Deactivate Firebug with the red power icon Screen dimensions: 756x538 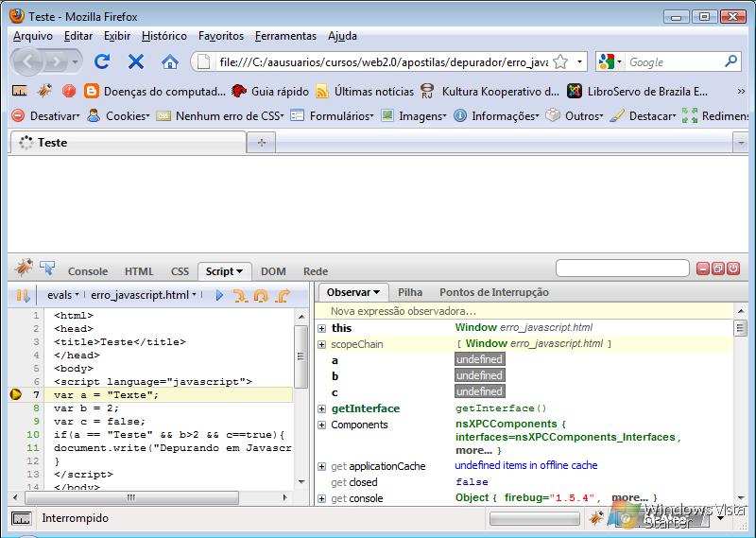click(733, 269)
